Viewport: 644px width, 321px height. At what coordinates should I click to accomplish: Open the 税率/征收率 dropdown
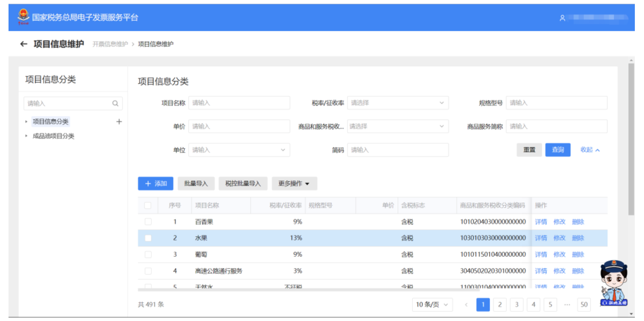[398, 103]
